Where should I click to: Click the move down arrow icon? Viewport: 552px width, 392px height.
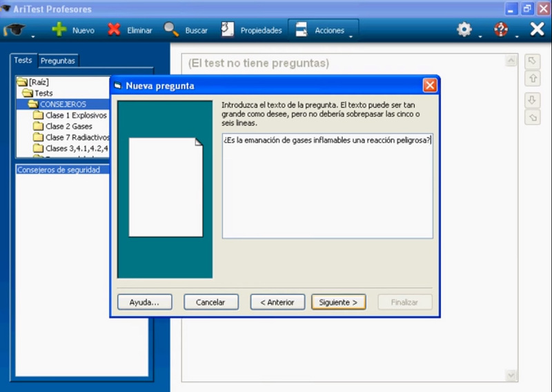click(532, 100)
